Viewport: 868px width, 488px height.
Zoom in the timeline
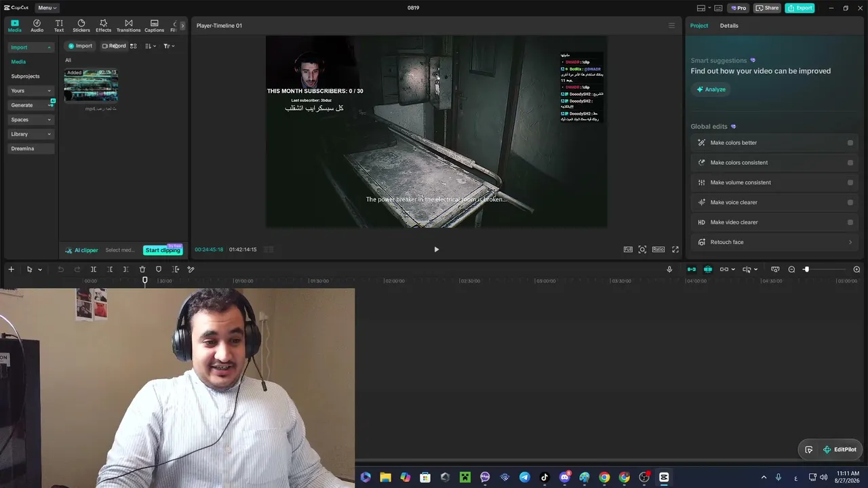856,269
